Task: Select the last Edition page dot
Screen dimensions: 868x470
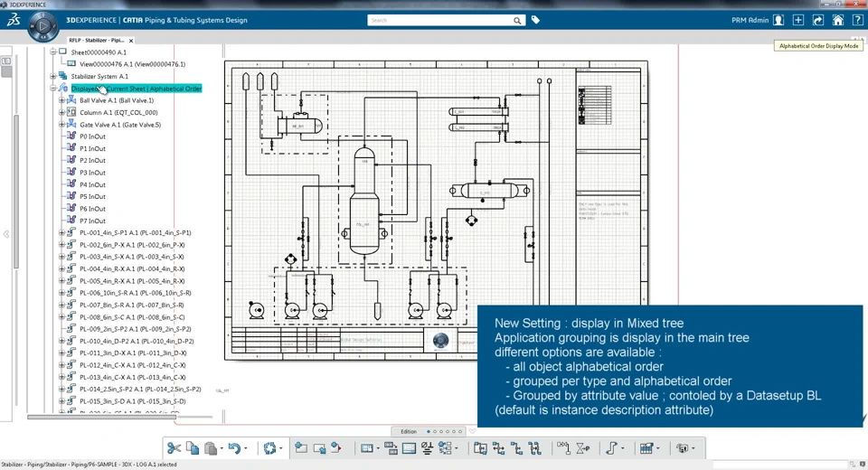Action: pos(460,432)
